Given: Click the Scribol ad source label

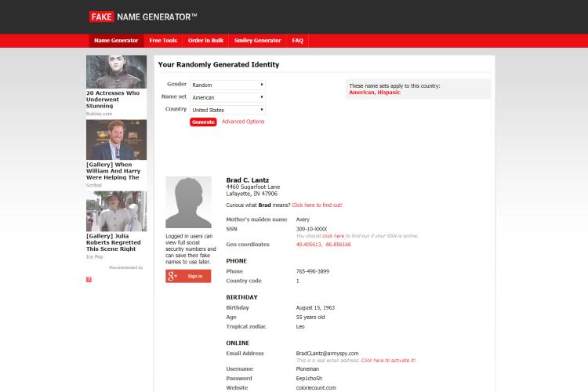Looking at the screenshot, I should point(94,185).
